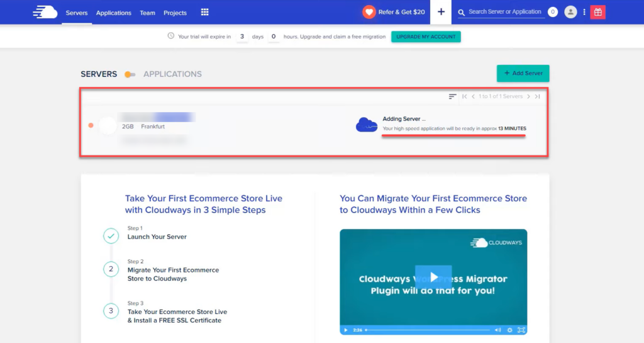Click Step 2 number circle
644x343 pixels.
coord(111,269)
